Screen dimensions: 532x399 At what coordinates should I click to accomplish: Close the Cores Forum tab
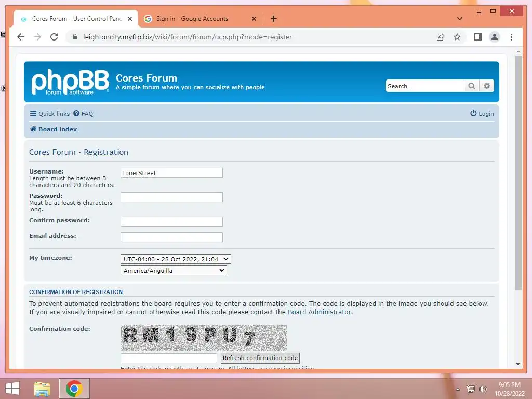(x=129, y=19)
